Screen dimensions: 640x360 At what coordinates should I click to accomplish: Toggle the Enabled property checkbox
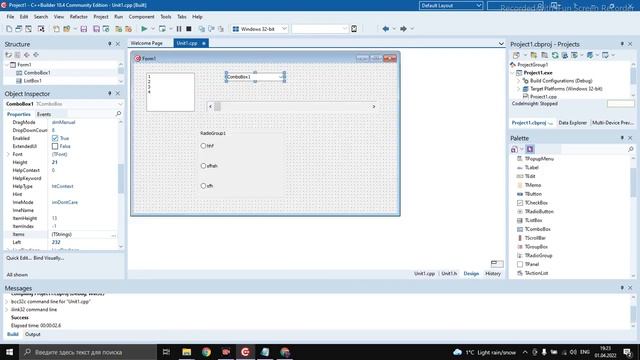(x=55, y=138)
